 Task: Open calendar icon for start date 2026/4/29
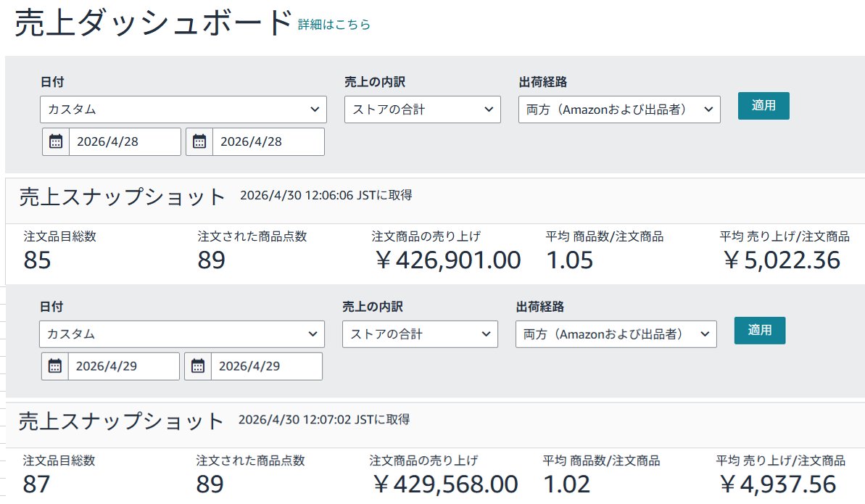[x=54, y=366]
